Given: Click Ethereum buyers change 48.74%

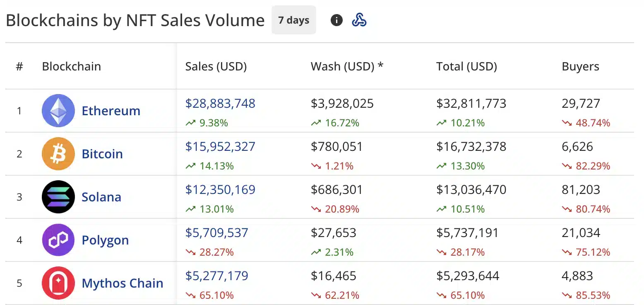Looking at the screenshot, I should click(586, 123).
